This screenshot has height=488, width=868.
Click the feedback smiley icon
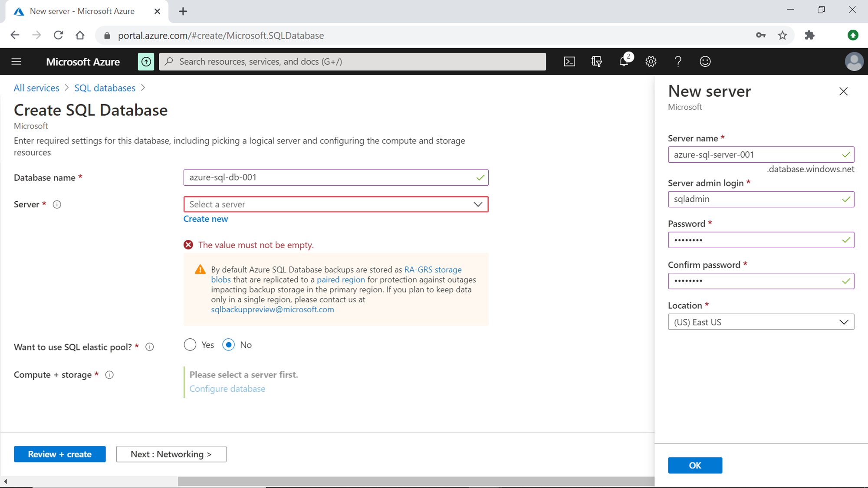pos(705,62)
